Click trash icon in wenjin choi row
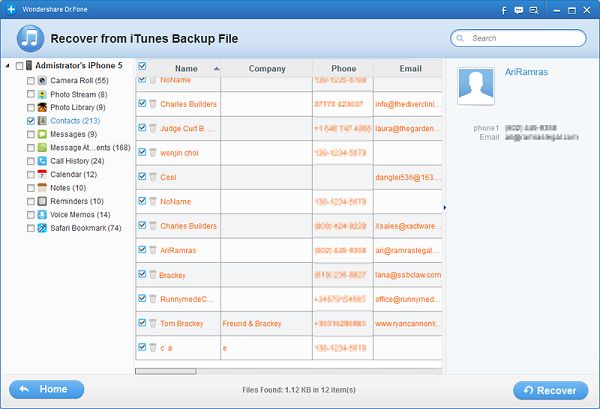 pyautogui.click(x=153, y=152)
